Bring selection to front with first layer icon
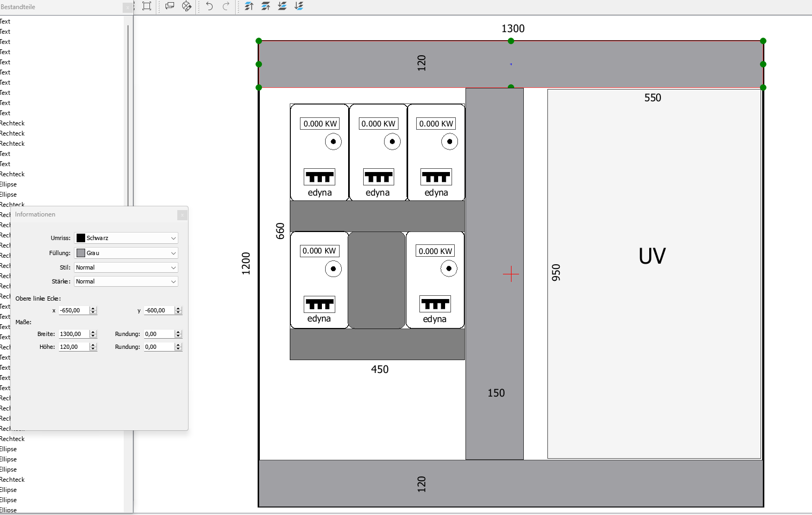 point(249,6)
